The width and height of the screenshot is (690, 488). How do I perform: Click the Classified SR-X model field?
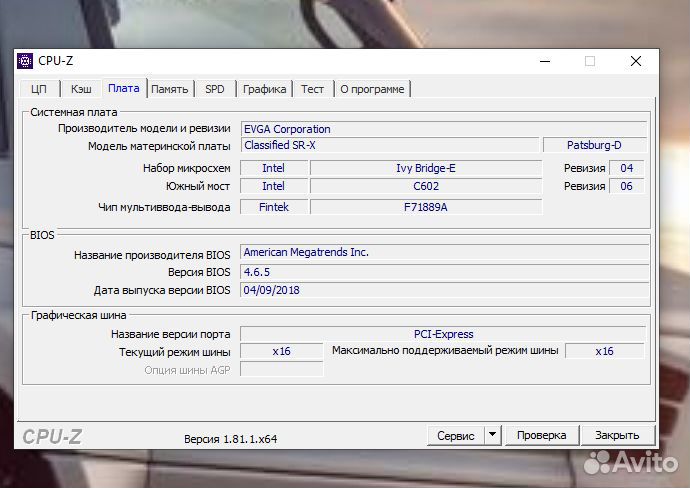pyautogui.click(x=390, y=145)
